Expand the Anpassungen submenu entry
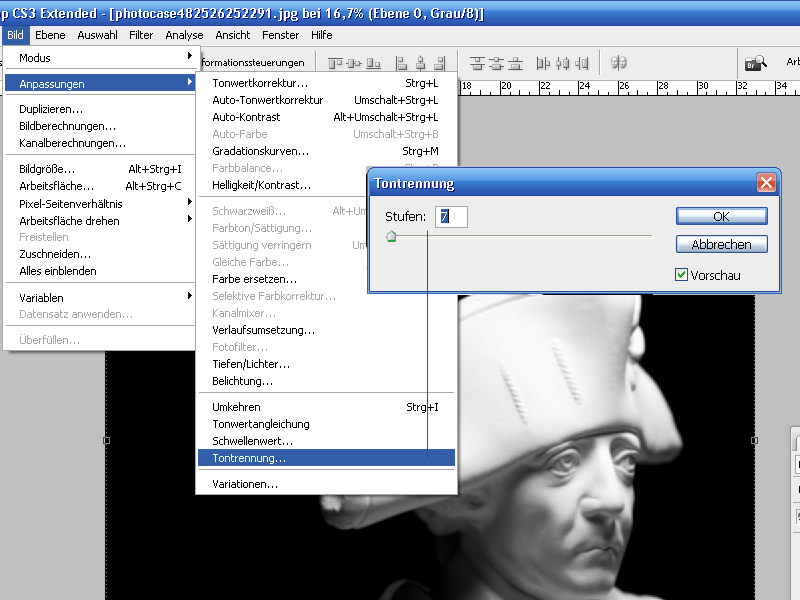The width and height of the screenshot is (800, 600). point(99,84)
